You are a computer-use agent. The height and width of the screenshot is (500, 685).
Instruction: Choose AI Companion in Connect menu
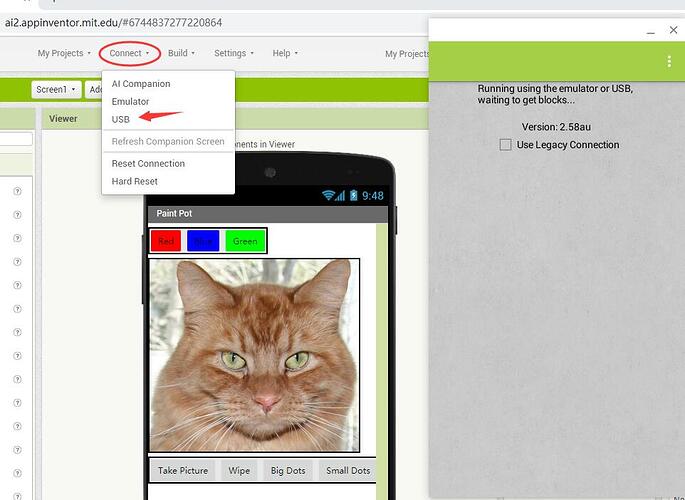point(141,83)
